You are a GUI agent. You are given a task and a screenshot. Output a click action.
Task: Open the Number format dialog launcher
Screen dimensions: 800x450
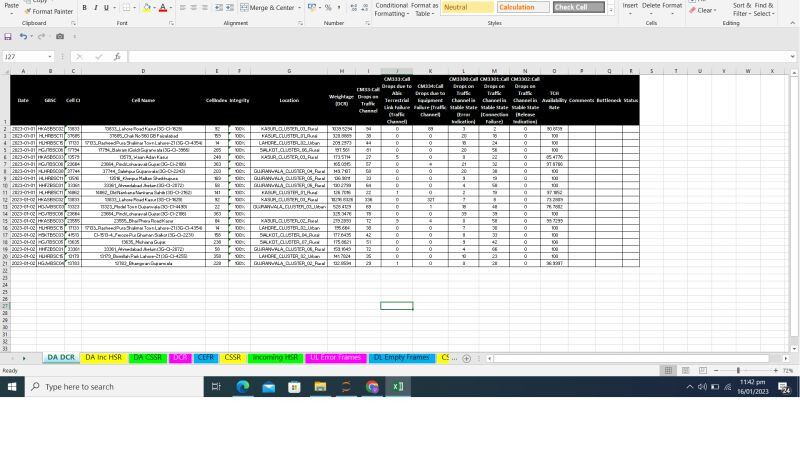click(x=367, y=23)
